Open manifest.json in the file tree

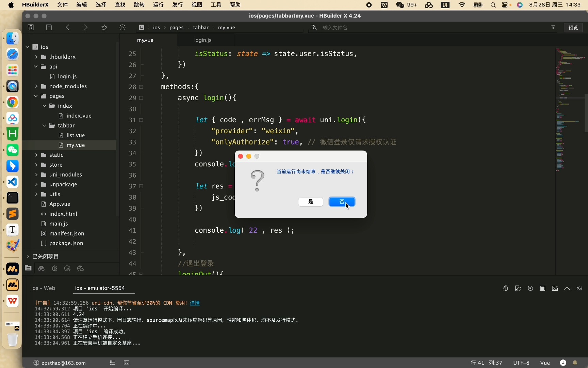pyautogui.click(x=67, y=233)
